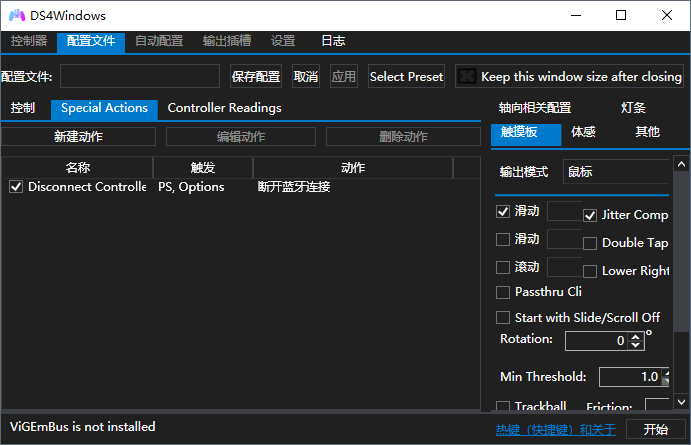Open Select Preset
The width and height of the screenshot is (691, 445).
[406, 76]
